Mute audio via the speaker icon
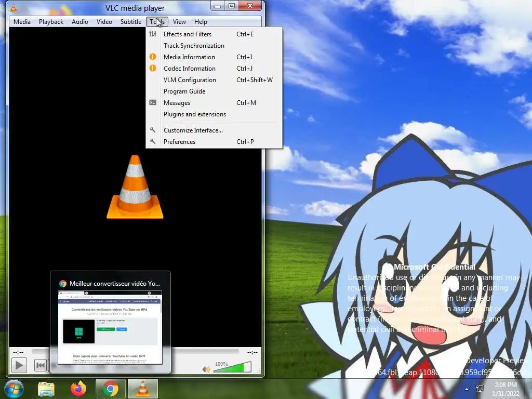 [x=206, y=369]
